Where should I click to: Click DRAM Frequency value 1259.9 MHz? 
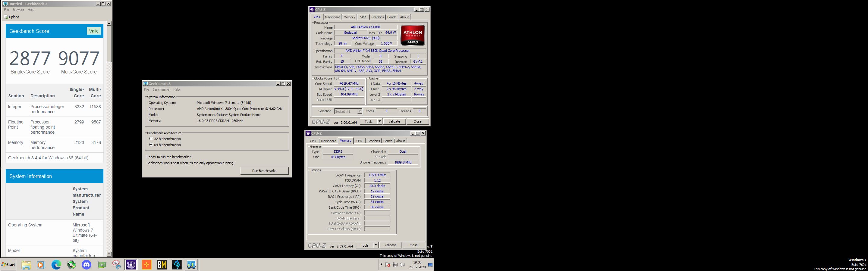[x=377, y=175]
